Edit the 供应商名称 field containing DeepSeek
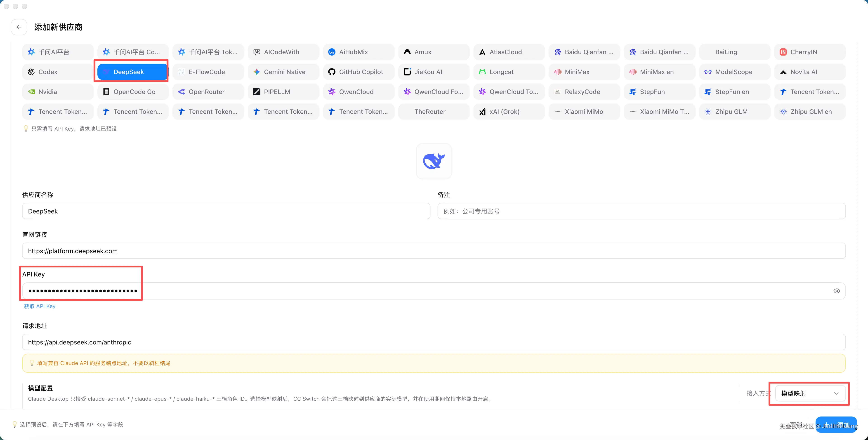The image size is (868, 440). [x=226, y=211]
